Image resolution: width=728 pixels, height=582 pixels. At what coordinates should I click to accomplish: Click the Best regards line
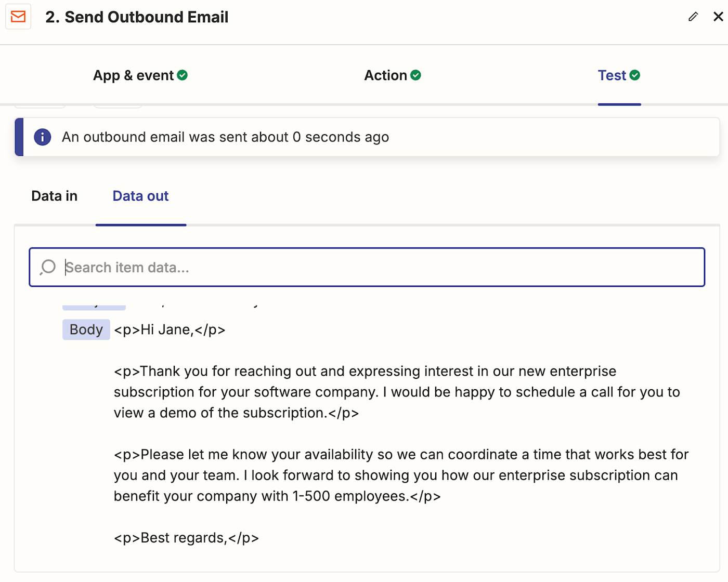(186, 538)
